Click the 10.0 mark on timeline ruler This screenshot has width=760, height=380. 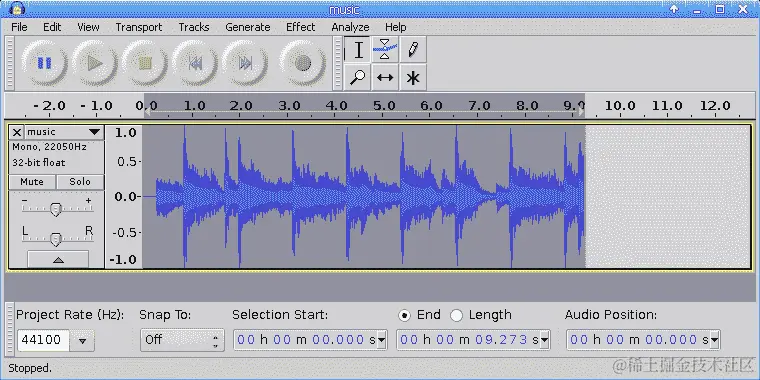coord(620,106)
